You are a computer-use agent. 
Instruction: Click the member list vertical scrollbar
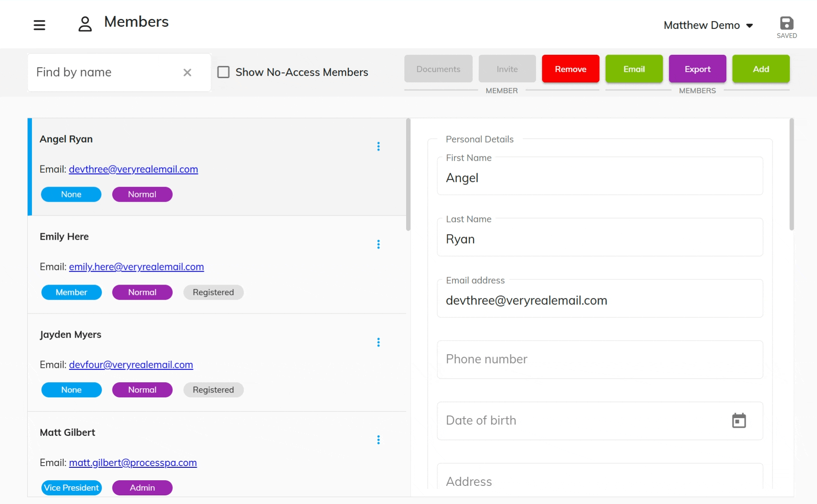coord(408,175)
